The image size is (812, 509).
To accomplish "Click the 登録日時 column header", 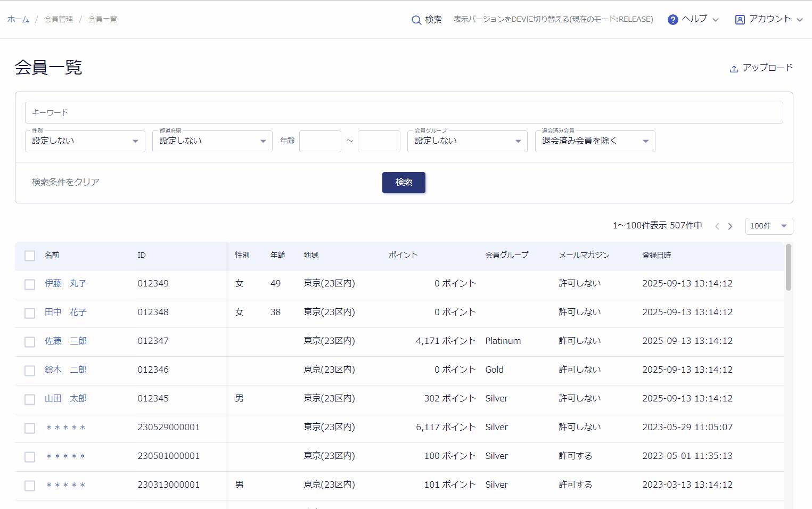I will tap(657, 255).
